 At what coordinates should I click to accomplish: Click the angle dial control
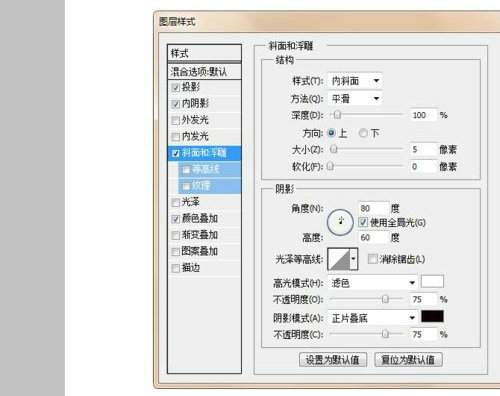340,222
